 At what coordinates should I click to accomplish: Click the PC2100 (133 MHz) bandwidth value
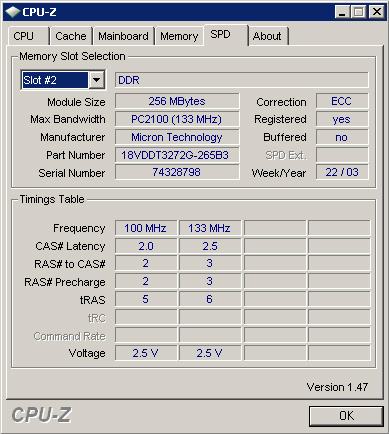(177, 119)
